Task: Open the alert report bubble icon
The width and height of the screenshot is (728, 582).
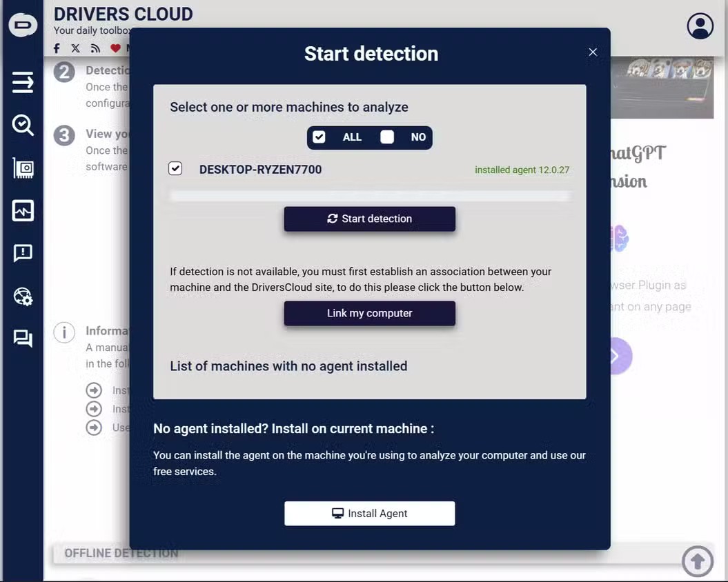Action: tap(23, 253)
